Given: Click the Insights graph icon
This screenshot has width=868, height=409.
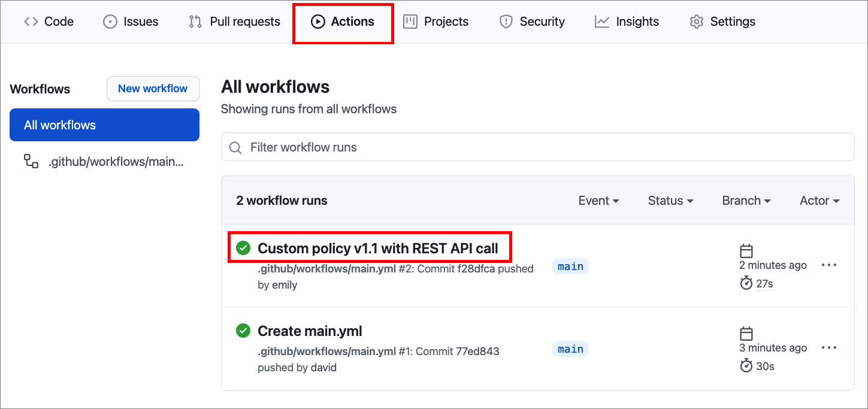Looking at the screenshot, I should click(601, 21).
